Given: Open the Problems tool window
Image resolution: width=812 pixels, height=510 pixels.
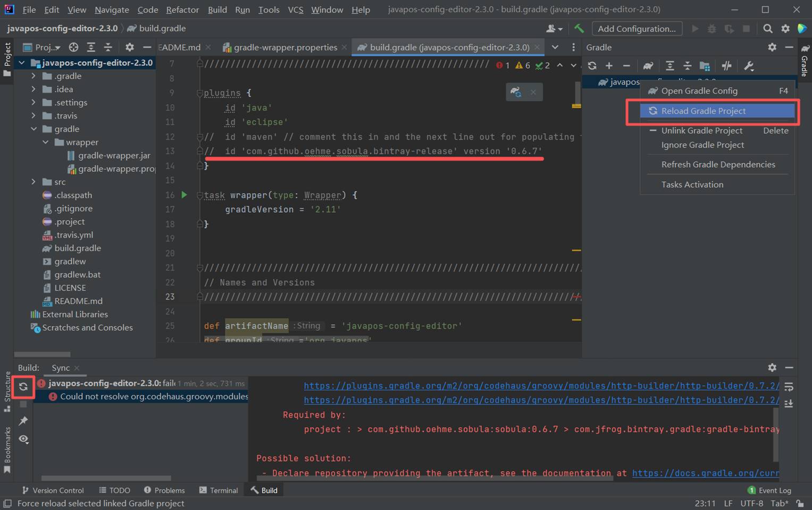Looking at the screenshot, I should pos(164,490).
